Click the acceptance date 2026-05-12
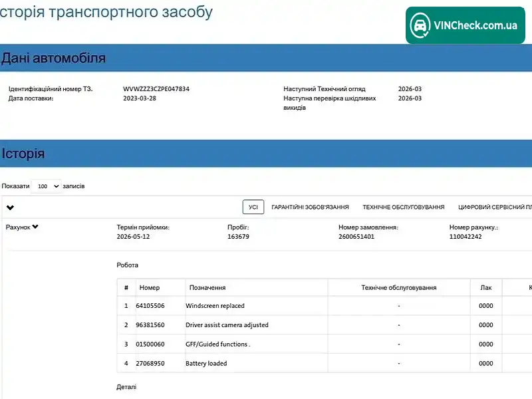532x399 pixels. [133, 237]
